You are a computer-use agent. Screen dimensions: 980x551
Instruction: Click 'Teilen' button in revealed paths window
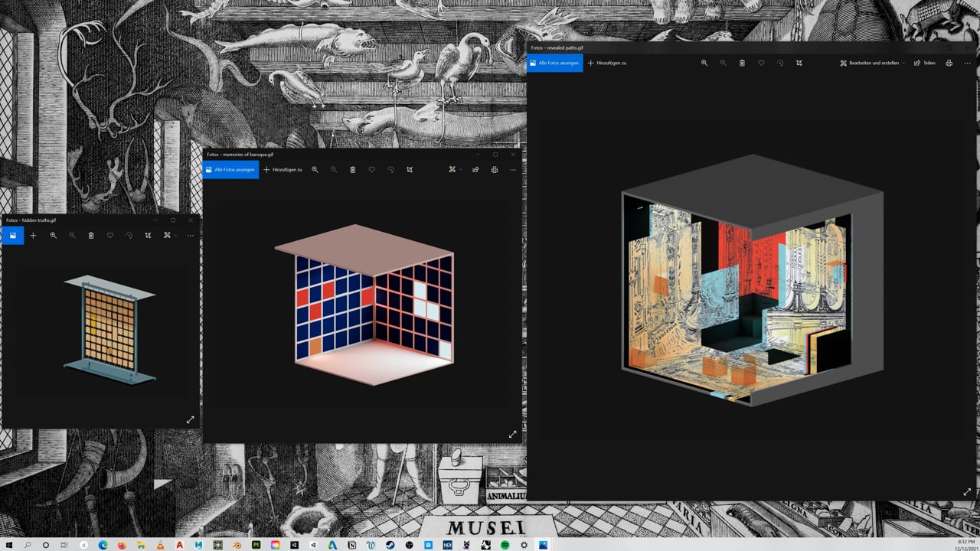click(925, 63)
